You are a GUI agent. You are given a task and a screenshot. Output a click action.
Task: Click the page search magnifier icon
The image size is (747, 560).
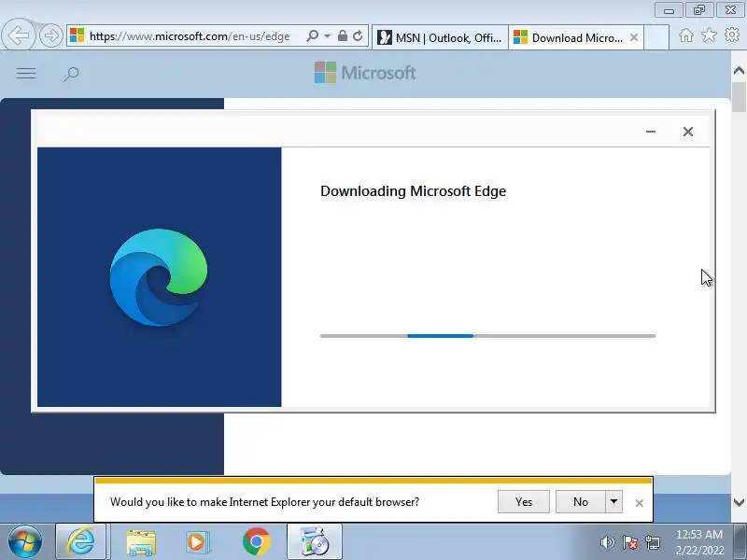click(71, 74)
